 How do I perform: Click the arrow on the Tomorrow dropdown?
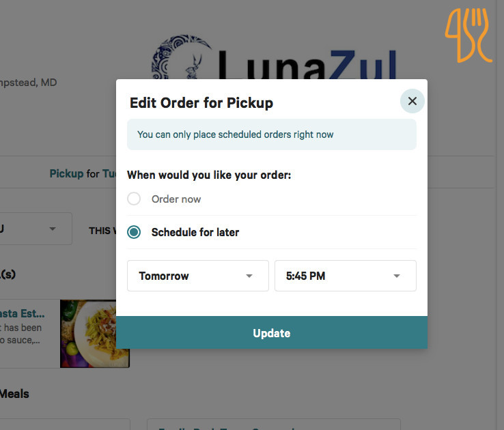click(249, 276)
